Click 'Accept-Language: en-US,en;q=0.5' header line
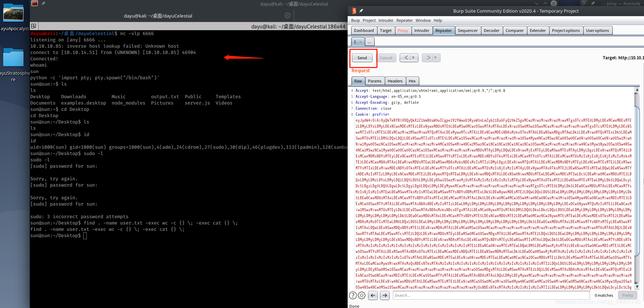Screen dimensions: 644x308 click(388, 96)
